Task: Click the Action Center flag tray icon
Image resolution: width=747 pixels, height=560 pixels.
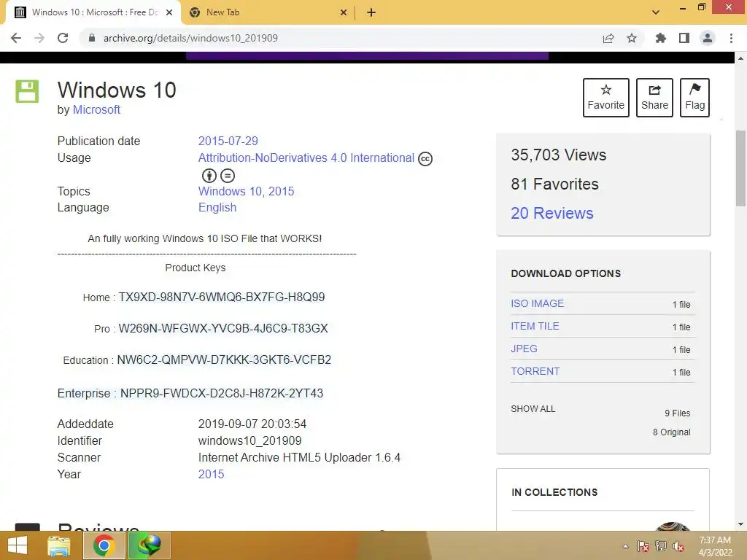Action: pyautogui.click(x=643, y=546)
